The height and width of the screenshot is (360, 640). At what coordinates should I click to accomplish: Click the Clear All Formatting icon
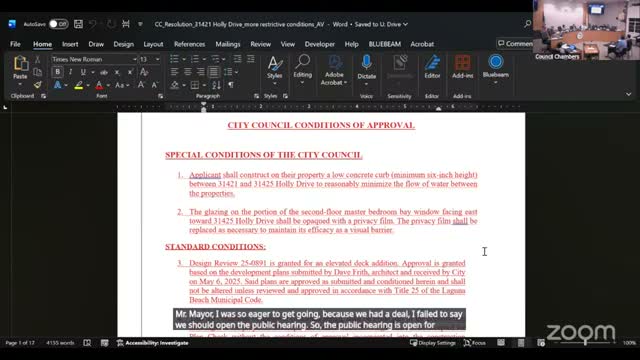144,72
